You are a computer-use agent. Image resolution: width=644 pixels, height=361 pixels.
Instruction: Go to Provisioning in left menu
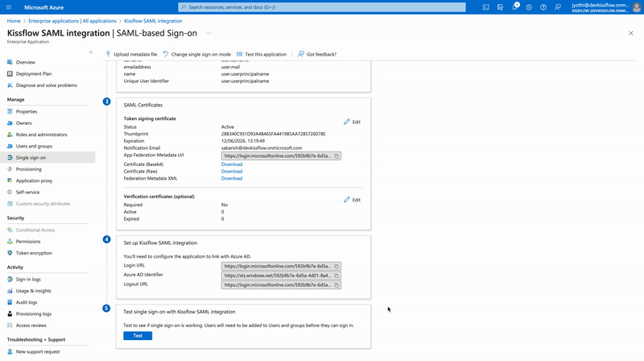click(x=28, y=169)
